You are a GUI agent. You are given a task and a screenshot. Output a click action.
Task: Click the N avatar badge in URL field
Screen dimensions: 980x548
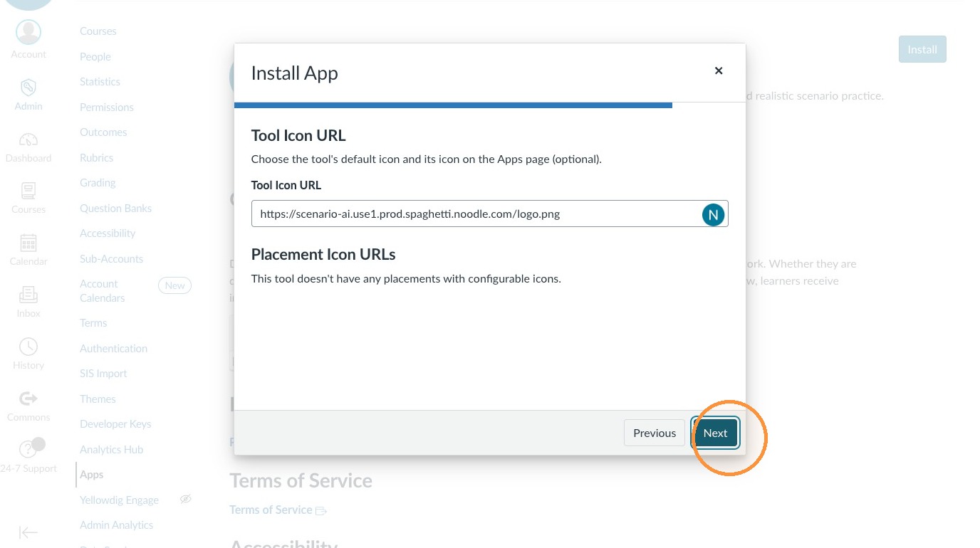pos(713,214)
